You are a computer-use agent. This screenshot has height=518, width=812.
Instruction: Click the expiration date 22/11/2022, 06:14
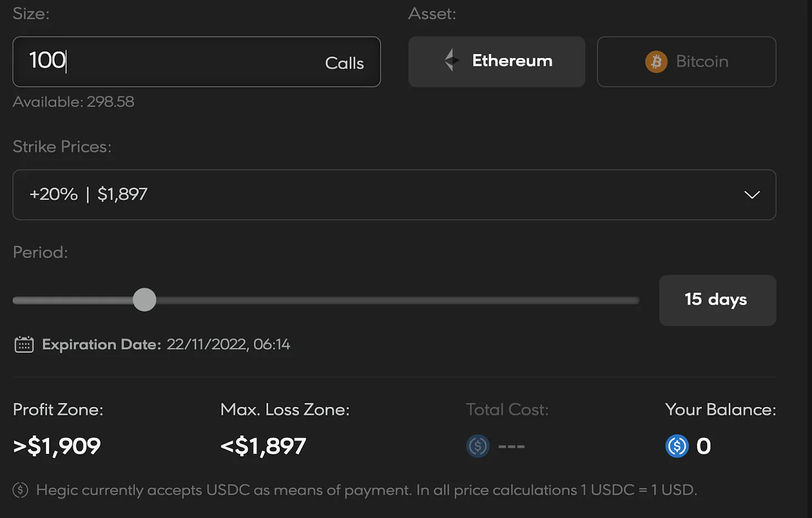(228, 344)
